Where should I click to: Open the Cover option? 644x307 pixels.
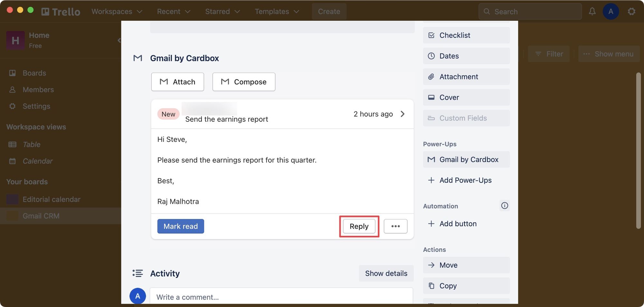[x=466, y=97]
